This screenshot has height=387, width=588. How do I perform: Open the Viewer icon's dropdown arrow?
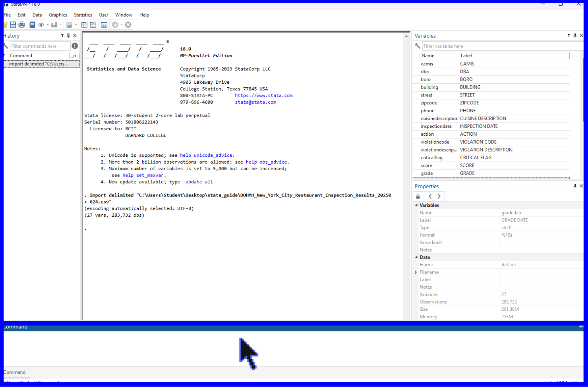coord(48,25)
